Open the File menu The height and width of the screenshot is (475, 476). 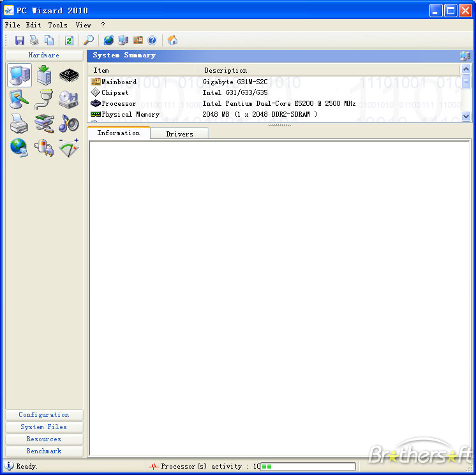coord(13,25)
